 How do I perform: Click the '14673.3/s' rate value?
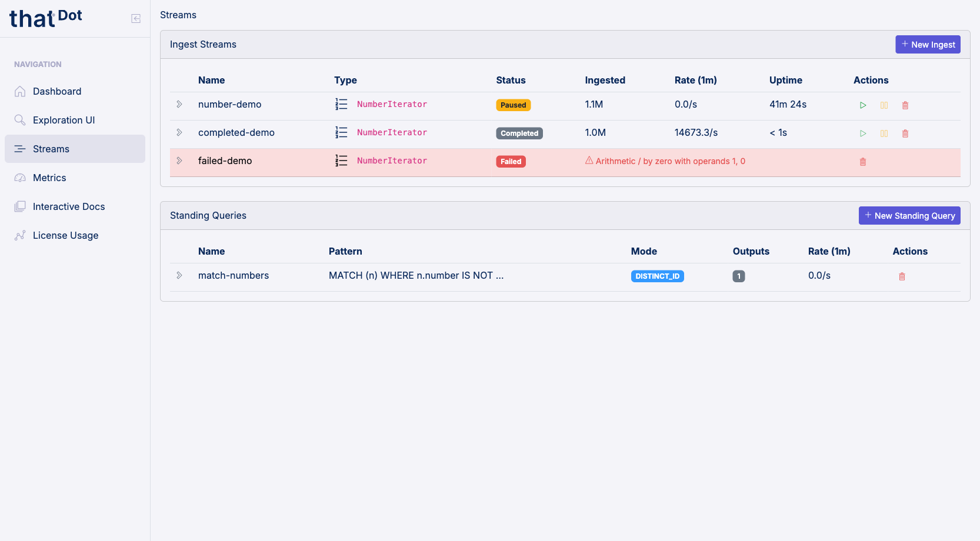[x=696, y=132]
